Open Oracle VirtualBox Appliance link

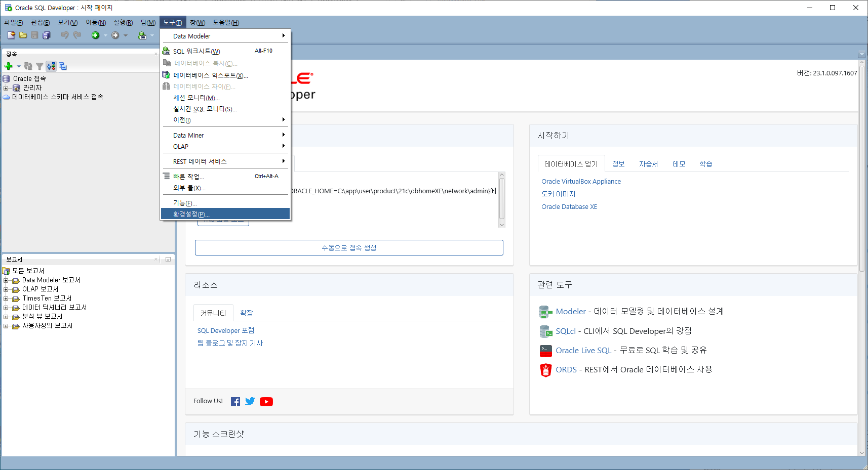click(x=581, y=181)
